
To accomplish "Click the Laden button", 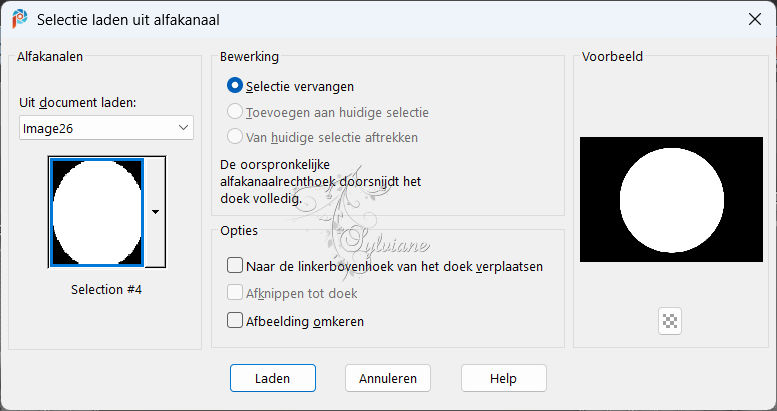I will point(273,378).
